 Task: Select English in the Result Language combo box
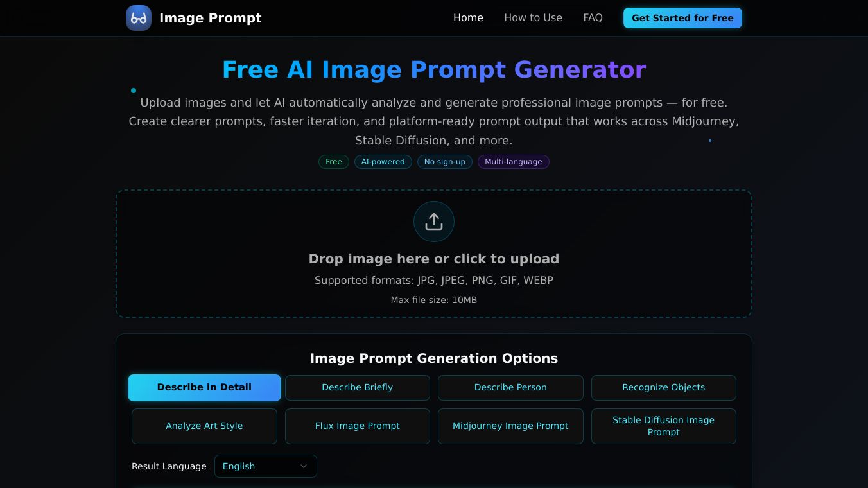click(266, 466)
